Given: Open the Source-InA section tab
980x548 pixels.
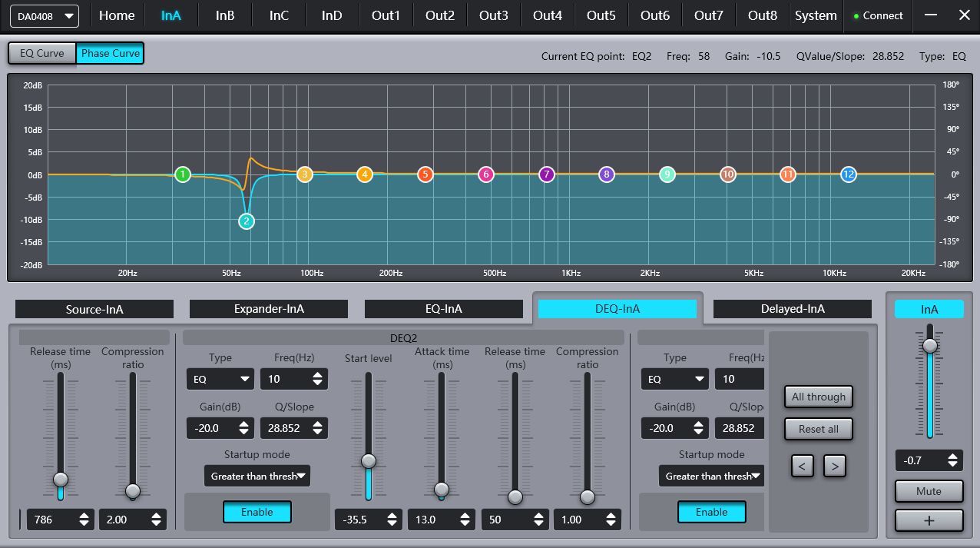Looking at the screenshot, I should tap(94, 309).
